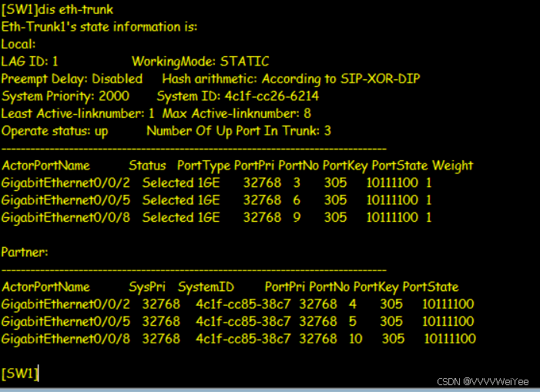Select the 'LAG ID: 1' value
This screenshot has width=540, height=392.
[29, 62]
